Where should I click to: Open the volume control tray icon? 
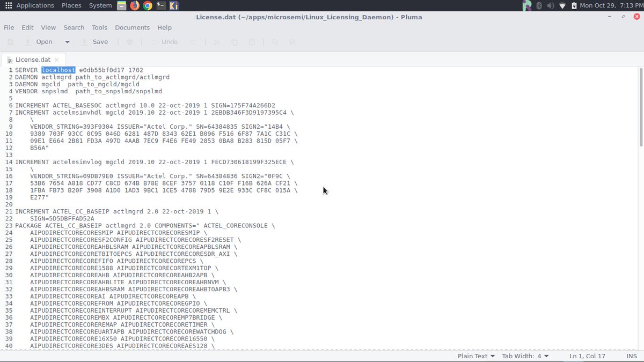(551, 5)
